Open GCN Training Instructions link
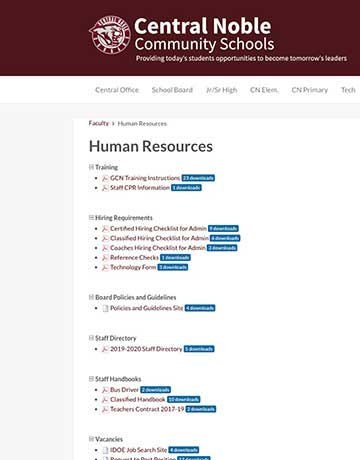Viewport: 360px width, 460px height. pyautogui.click(x=145, y=178)
